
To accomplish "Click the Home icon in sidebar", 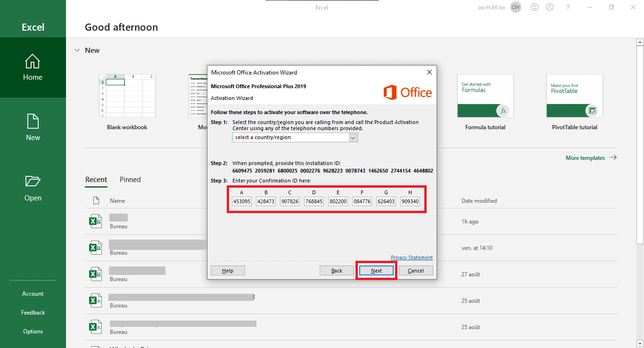I will [33, 62].
